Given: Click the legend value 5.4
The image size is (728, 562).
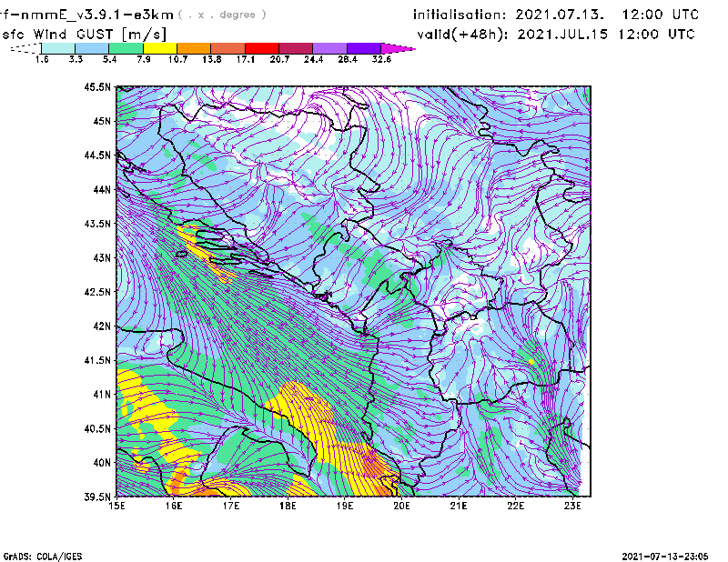Looking at the screenshot, I should pyautogui.click(x=109, y=59).
